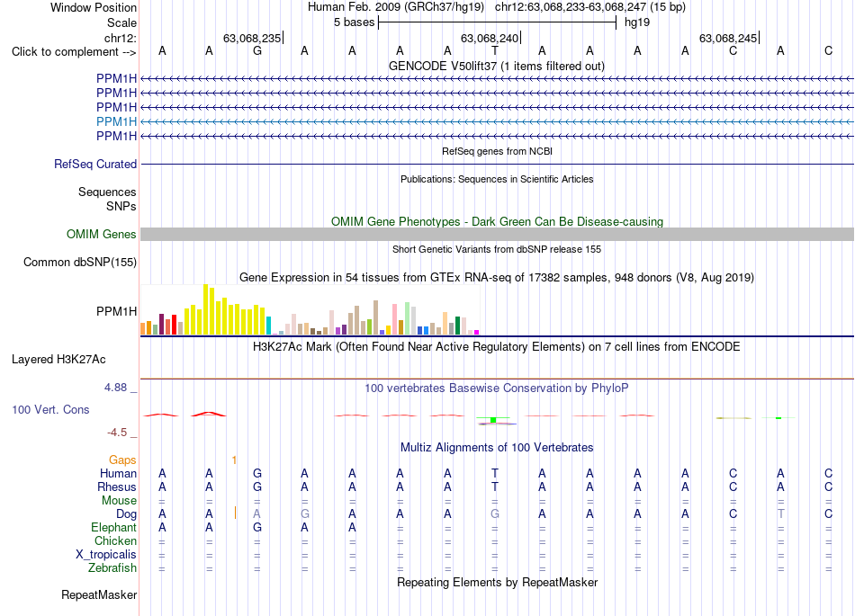Click the Window Position label
This screenshot has width=855, height=616.
pos(94,7)
